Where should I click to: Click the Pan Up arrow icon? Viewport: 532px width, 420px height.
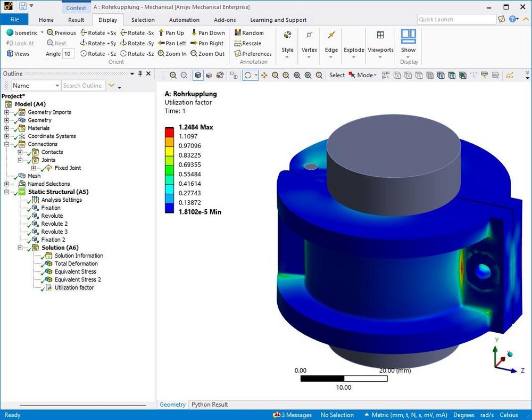[162, 33]
